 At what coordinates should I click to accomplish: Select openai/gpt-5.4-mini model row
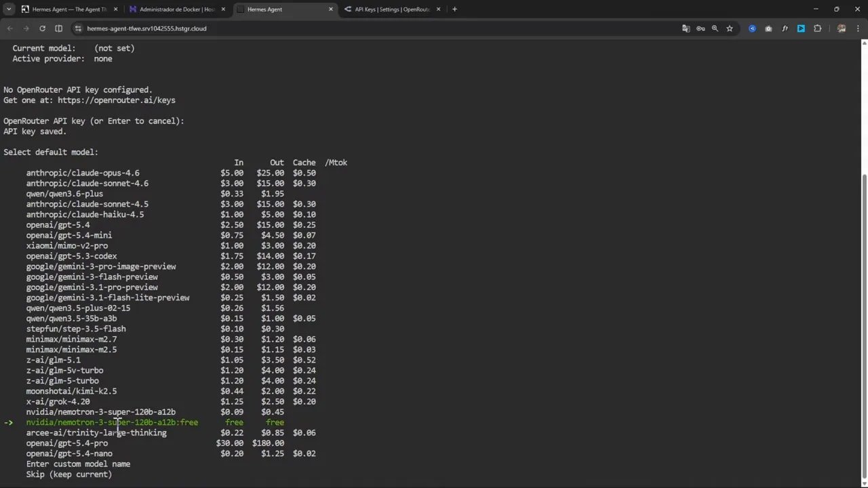click(171, 235)
